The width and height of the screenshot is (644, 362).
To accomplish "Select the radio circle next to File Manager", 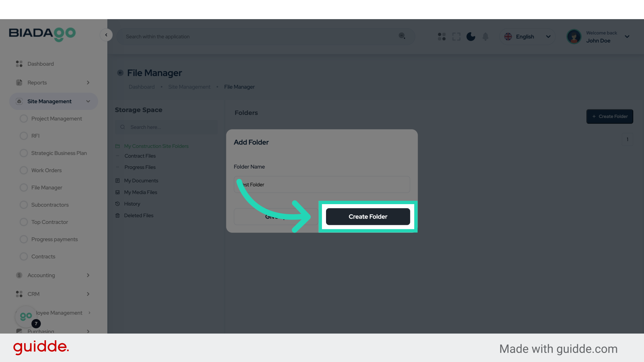I will [23, 187].
